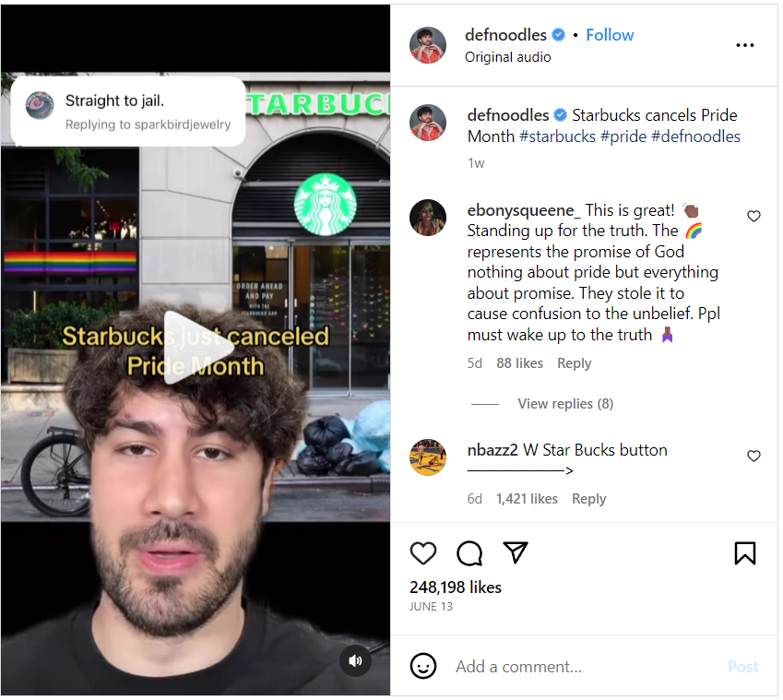Open the three-dot more options menu

[744, 45]
